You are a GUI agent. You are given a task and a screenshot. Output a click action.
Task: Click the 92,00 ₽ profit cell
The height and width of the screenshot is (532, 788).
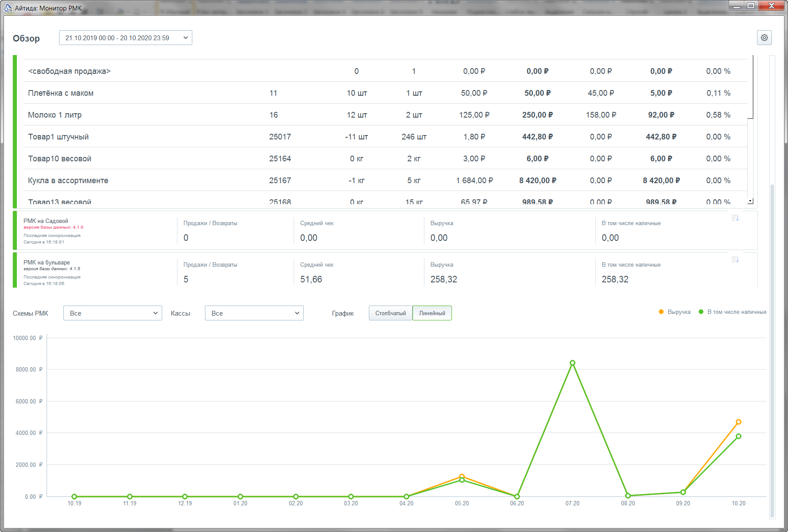(x=661, y=115)
